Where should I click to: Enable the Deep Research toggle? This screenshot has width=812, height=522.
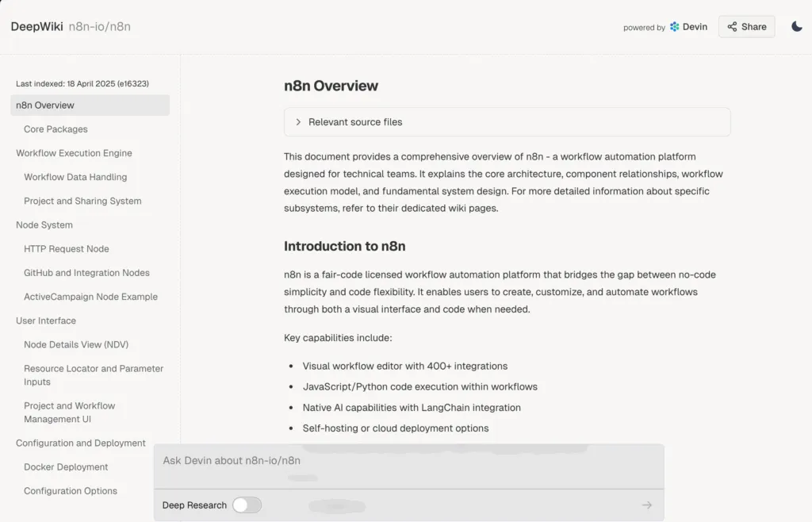(x=247, y=505)
